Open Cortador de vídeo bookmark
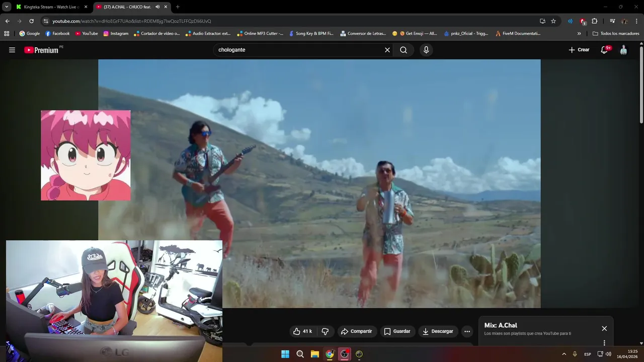The image size is (644, 362). point(157,34)
